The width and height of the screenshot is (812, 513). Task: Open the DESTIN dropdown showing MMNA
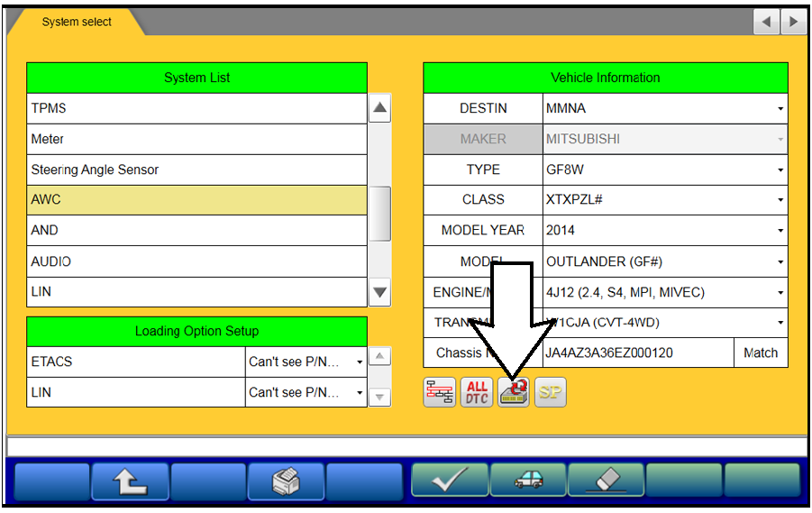664,108
